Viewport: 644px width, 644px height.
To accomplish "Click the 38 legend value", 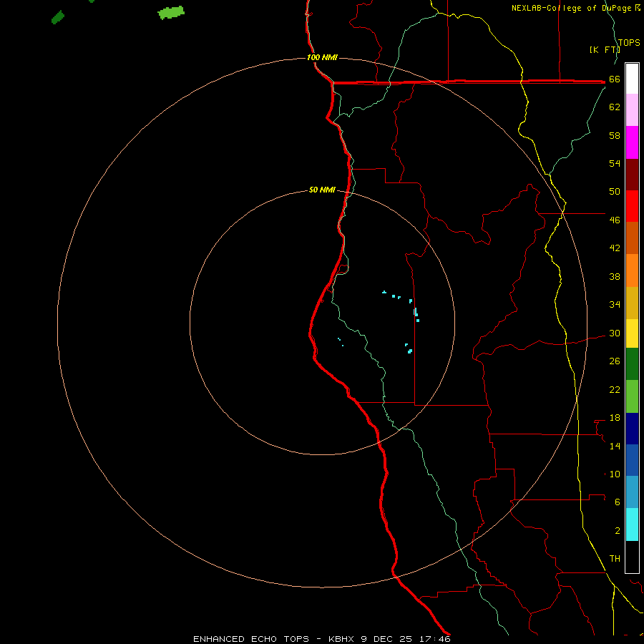I will pos(615,277).
